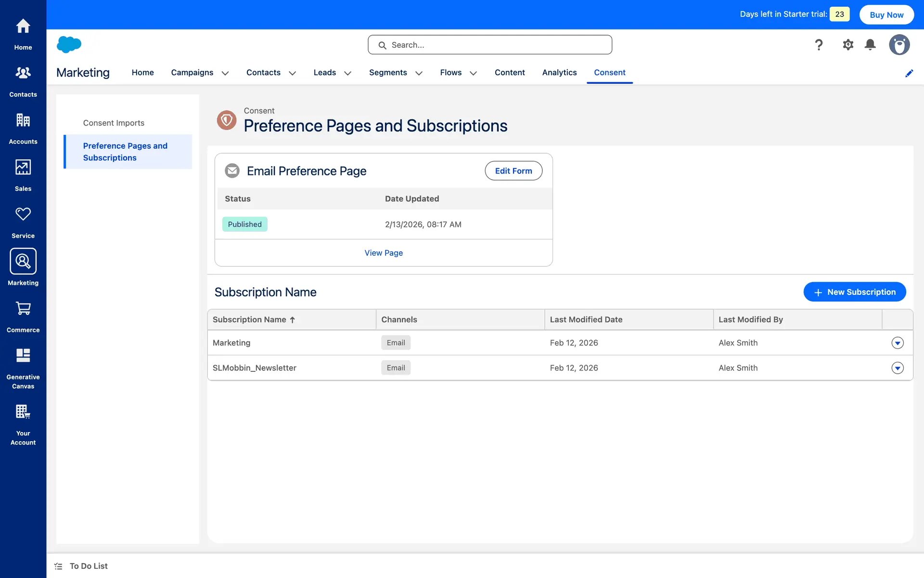Click the Commerce cart icon

coord(23,309)
